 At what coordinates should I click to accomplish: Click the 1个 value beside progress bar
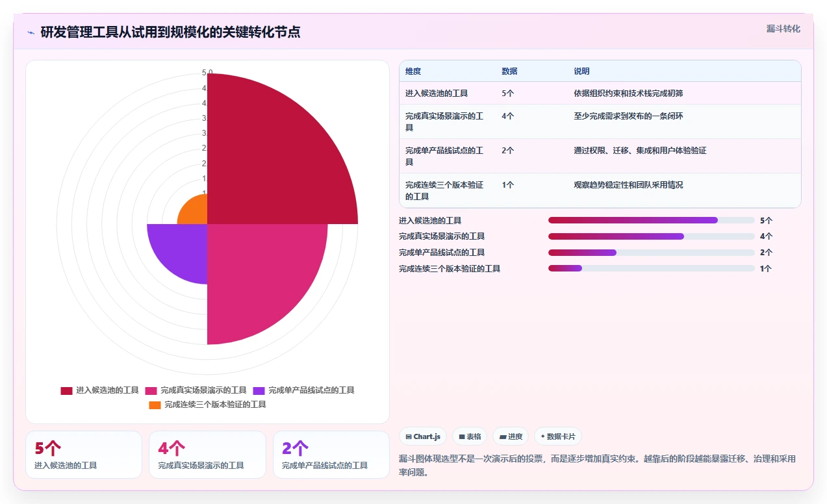[766, 268]
